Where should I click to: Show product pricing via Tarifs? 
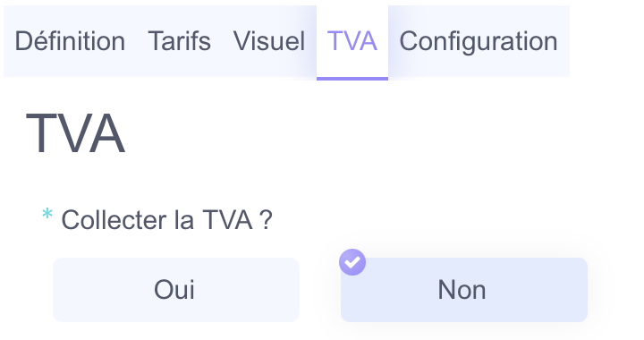(180, 41)
